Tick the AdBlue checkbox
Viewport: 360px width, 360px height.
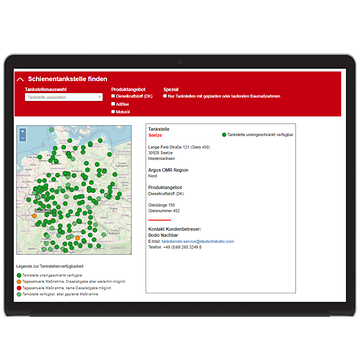coord(113,104)
